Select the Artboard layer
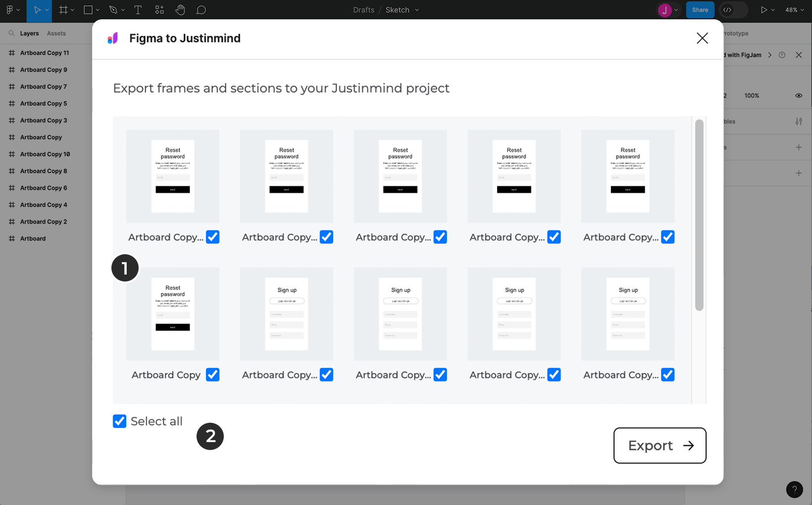Screen dimensions: 812x505 click(33, 238)
